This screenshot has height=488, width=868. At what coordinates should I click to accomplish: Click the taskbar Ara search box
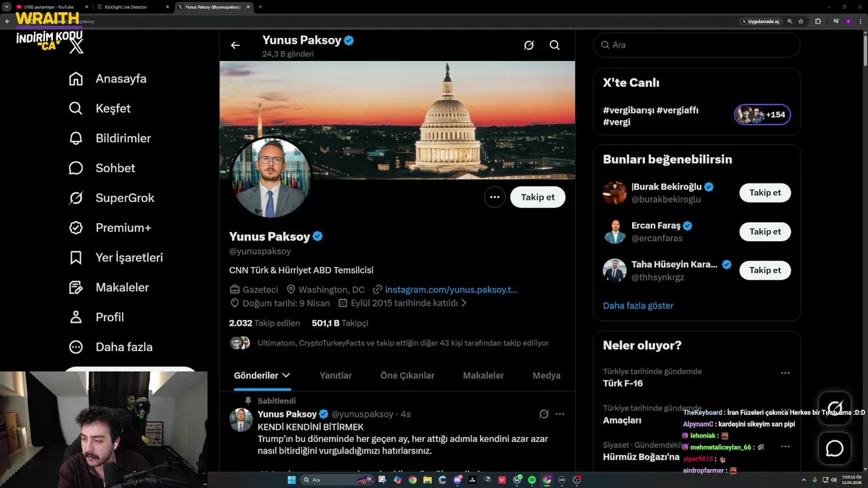pos(338,480)
